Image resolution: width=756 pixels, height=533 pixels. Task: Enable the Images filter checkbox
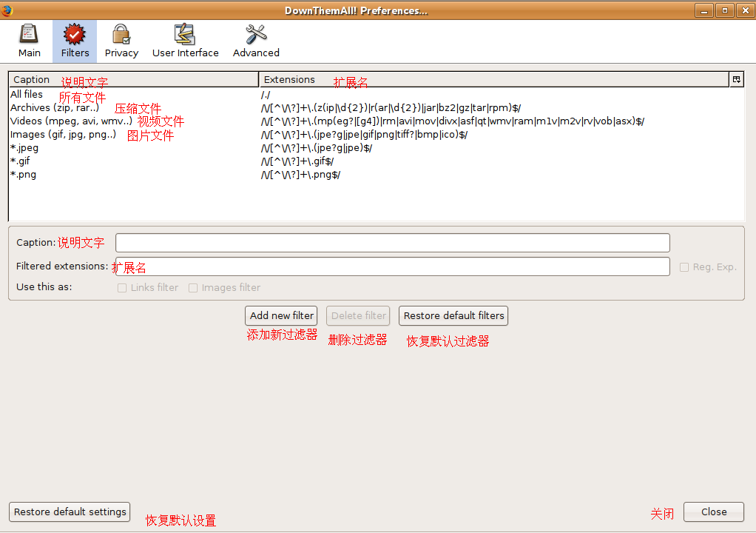[193, 288]
